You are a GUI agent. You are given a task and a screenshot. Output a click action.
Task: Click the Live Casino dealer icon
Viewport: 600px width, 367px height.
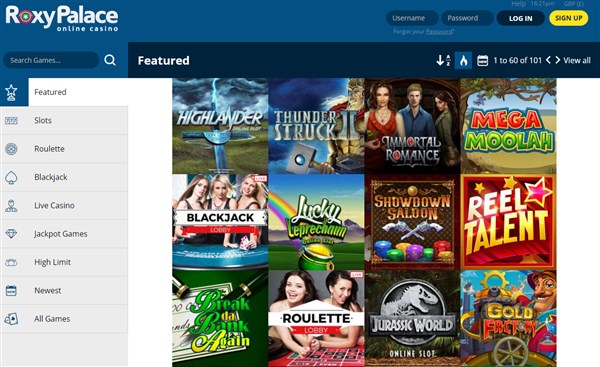click(x=11, y=206)
